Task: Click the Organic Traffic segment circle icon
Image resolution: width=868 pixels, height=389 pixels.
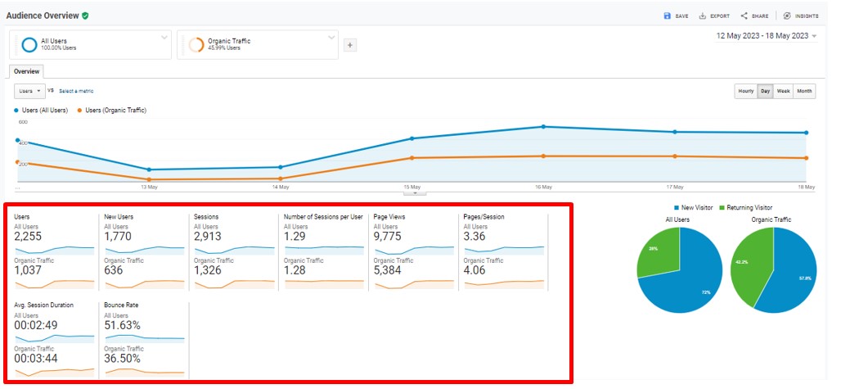Action: (196, 44)
